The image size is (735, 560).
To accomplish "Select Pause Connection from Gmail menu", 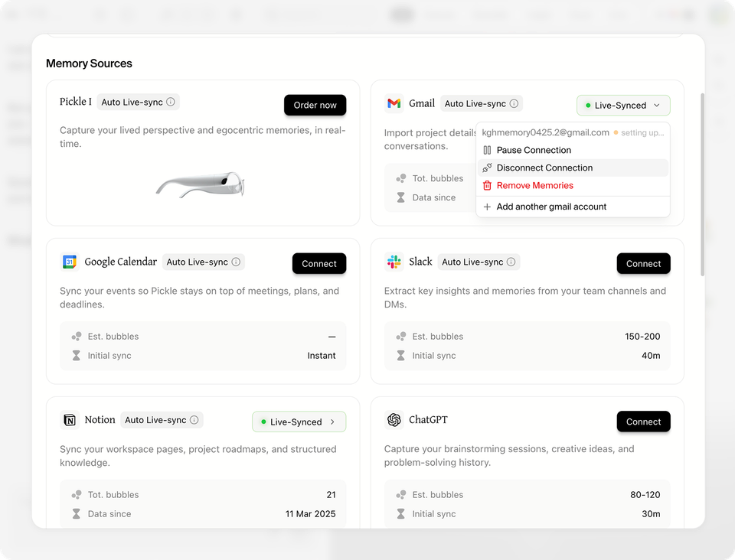I will pyautogui.click(x=534, y=150).
